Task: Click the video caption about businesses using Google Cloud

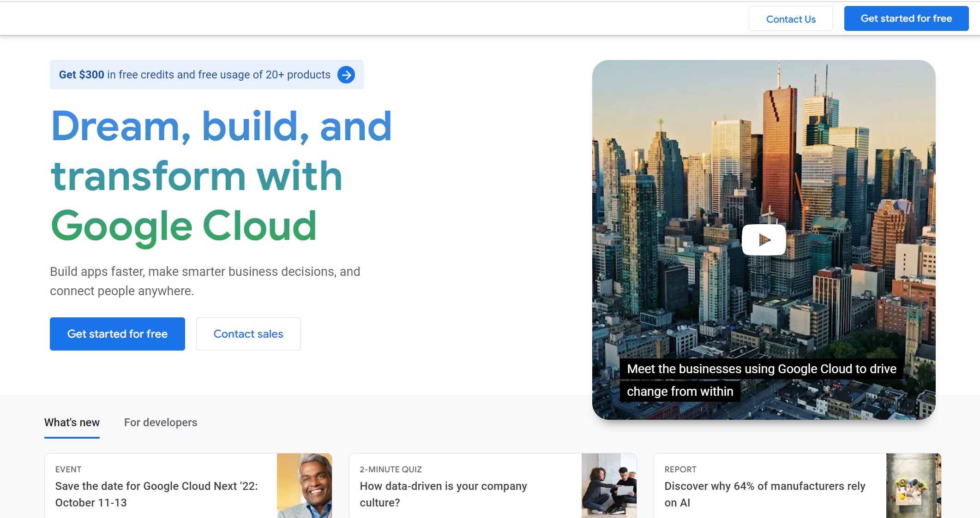Action: (762, 380)
